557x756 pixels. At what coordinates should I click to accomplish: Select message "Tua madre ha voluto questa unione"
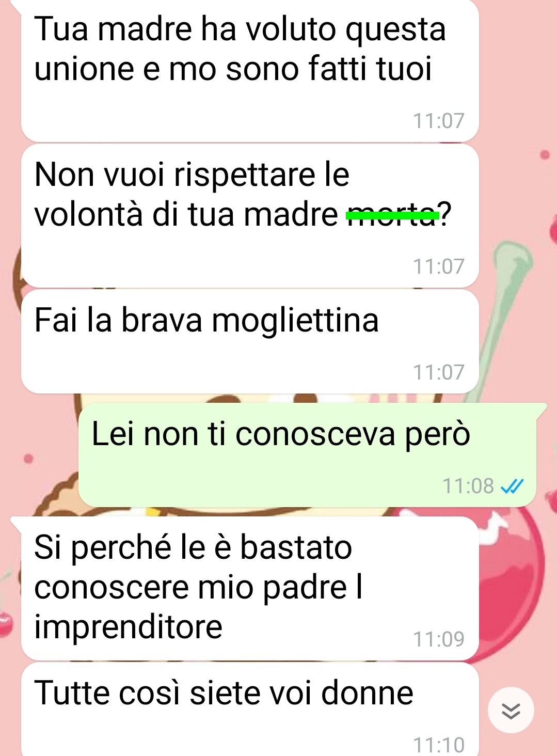[250, 71]
